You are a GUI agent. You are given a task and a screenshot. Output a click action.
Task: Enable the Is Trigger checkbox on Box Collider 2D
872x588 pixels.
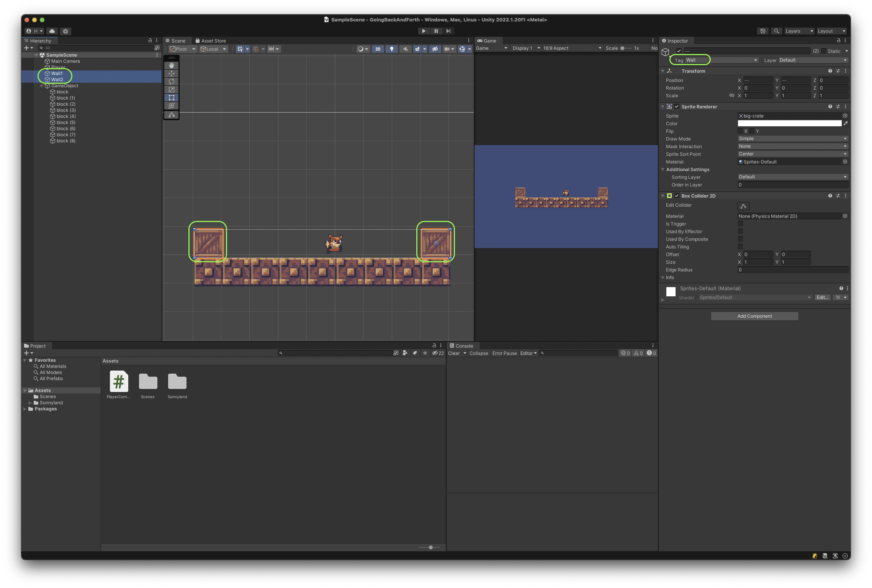(740, 224)
